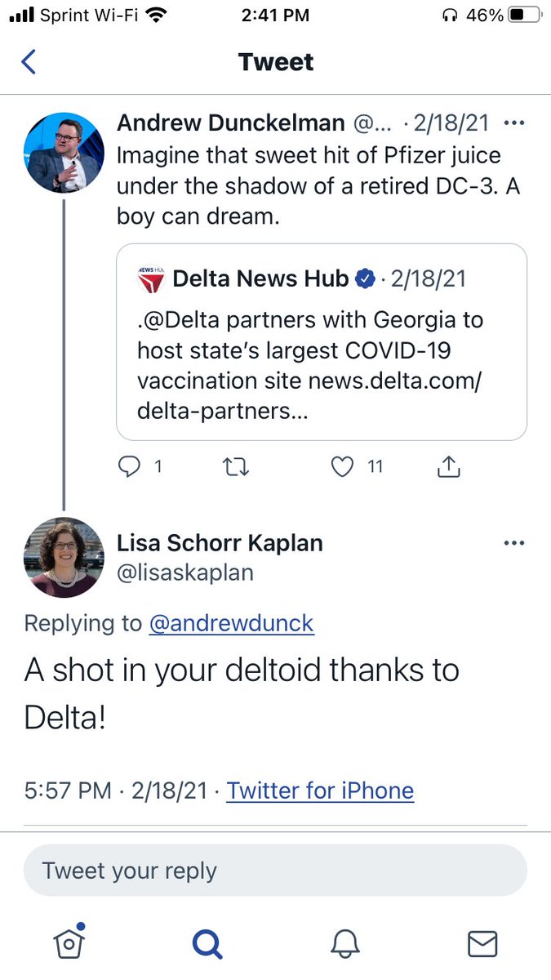This screenshot has width=551, height=980.
Task: View Lisa Schorr Kaplan's profile picture
Action: pyautogui.click(x=64, y=558)
